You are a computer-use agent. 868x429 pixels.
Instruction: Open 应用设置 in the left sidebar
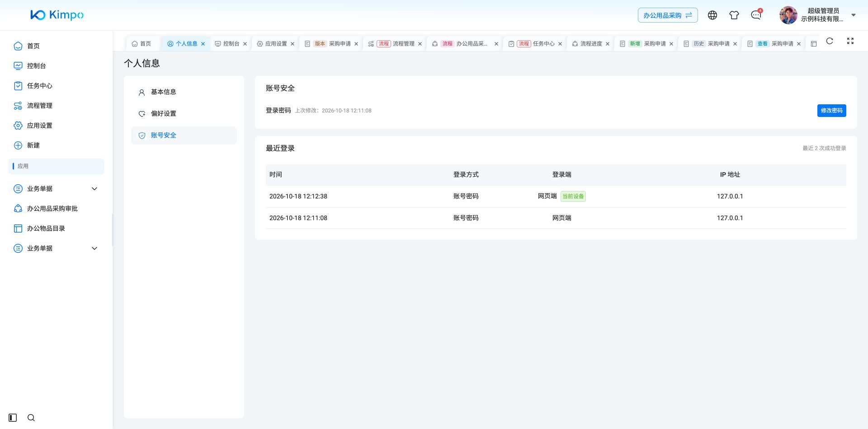56,126
